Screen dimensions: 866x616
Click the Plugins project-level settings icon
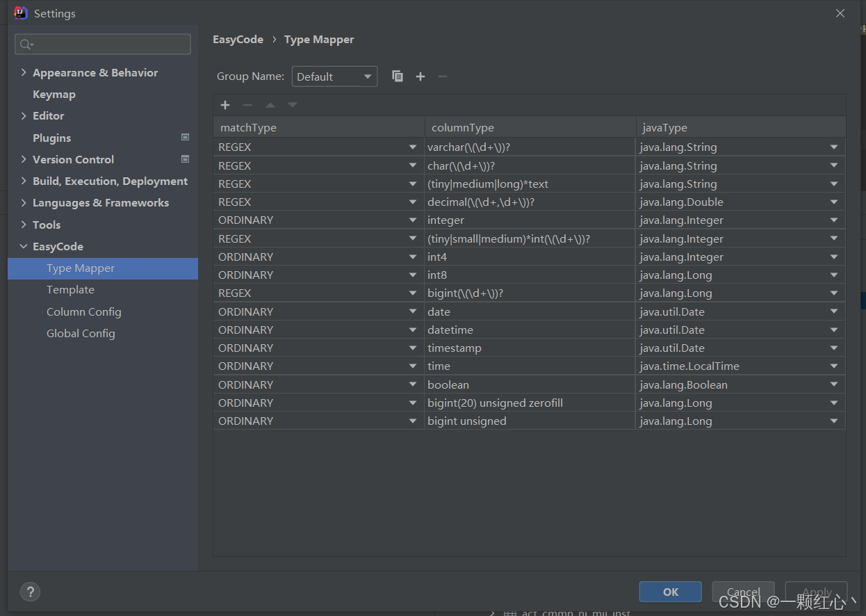[x=186, y=138]
